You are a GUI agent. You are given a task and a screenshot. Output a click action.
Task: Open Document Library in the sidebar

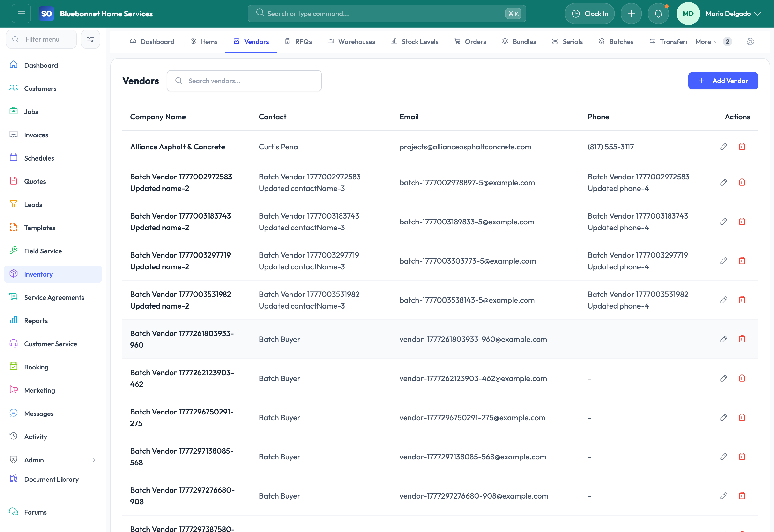click(x=53, y=479)
